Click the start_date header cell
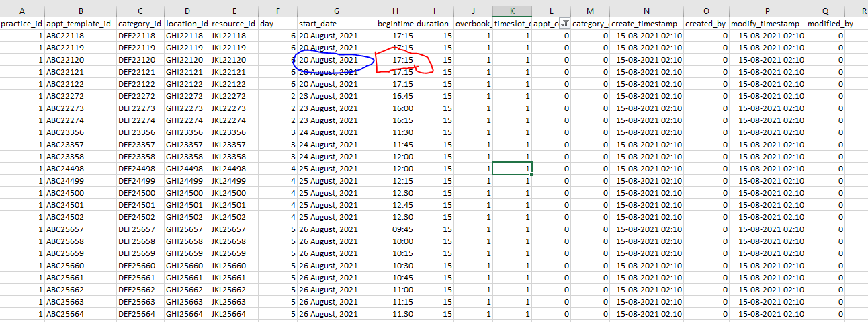This screenshot has height=322, width=868. (x=336, y=24)
